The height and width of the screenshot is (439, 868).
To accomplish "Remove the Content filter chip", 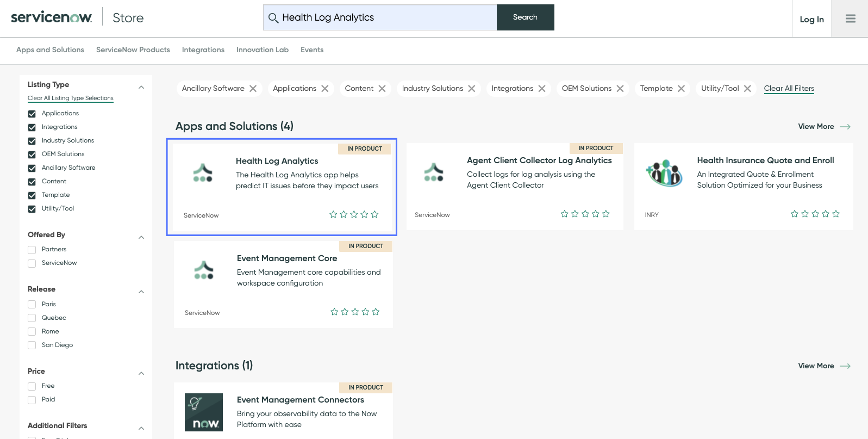I will (382, 89).
